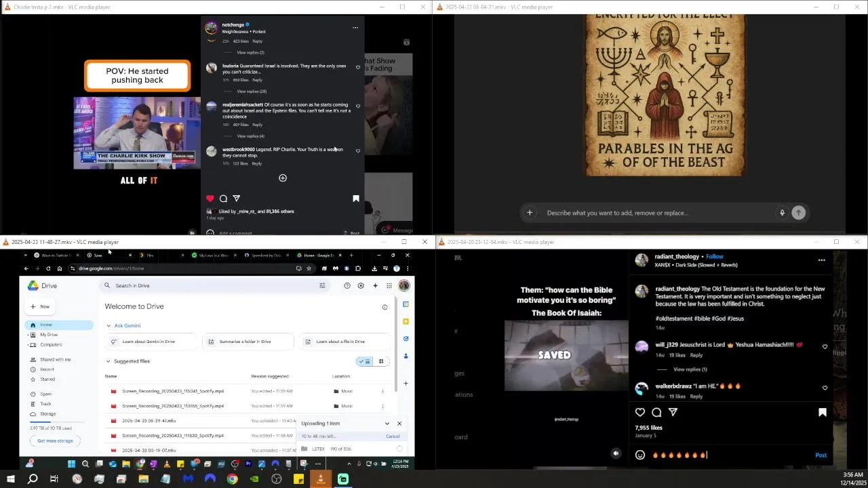This screenshot has width=868, height=488.
Task: Click the send arrow in image prompt bar
Action: click(799, 213)
